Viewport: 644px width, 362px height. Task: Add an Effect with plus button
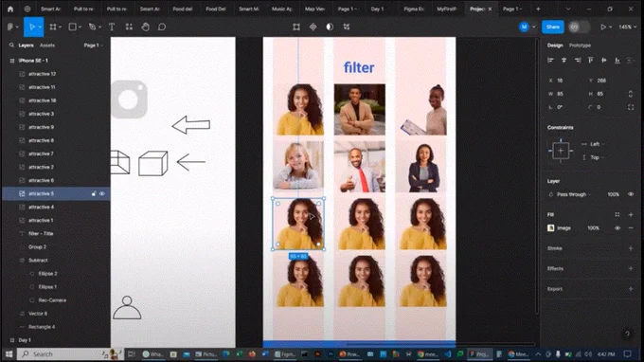(631, 268)
